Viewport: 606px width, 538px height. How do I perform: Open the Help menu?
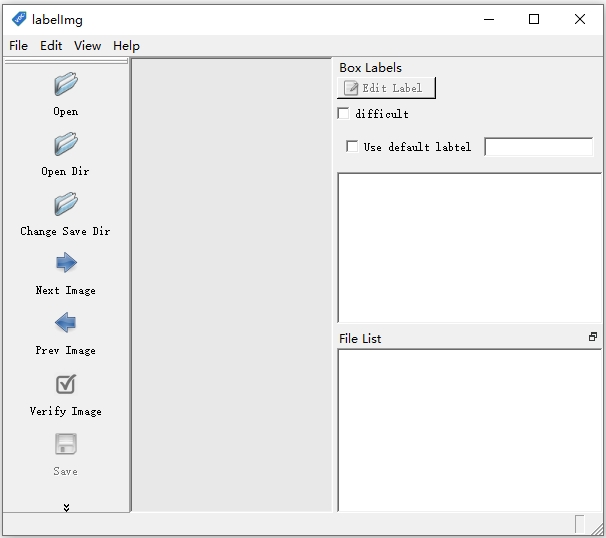tap(126, 46)
